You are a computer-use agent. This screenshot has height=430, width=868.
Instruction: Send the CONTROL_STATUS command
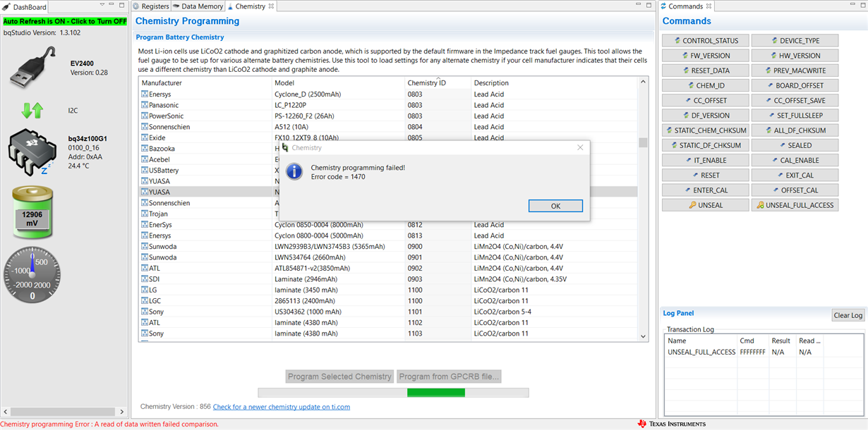pyautogui.click(x=705, y=41)
